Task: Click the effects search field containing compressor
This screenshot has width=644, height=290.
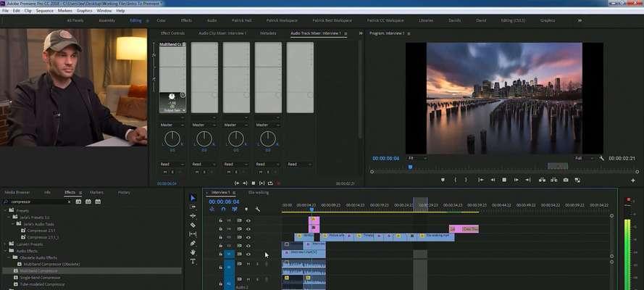Action: pyautogui.click(x=38, y=202)
